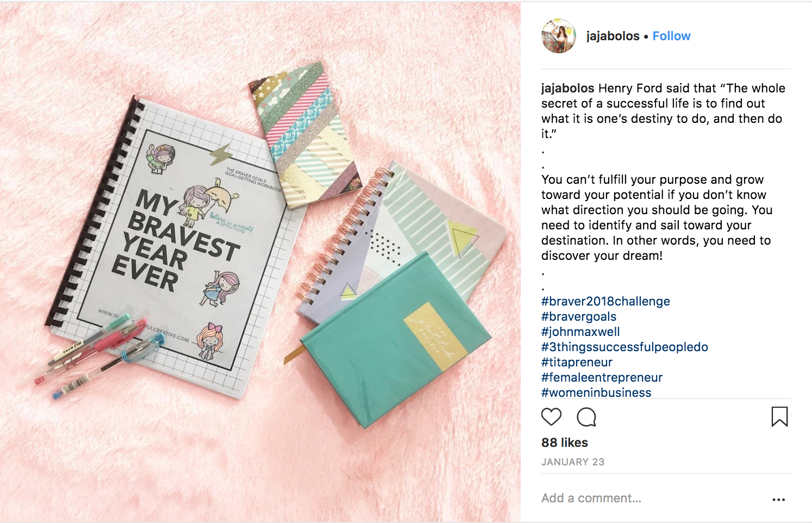Image resolution: width=812 pixels, height=523 pixels.
Task: Click the notebook photo of the post
Action: point(260,262)
